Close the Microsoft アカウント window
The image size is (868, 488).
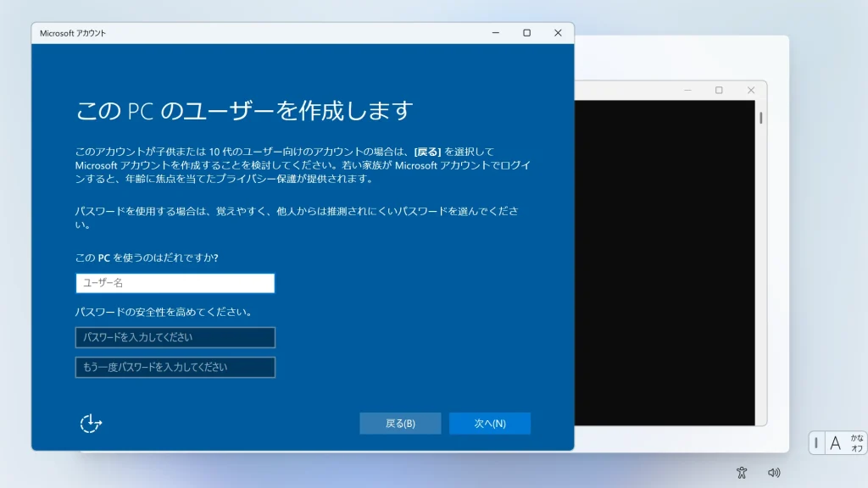click(x=558, y=33)
